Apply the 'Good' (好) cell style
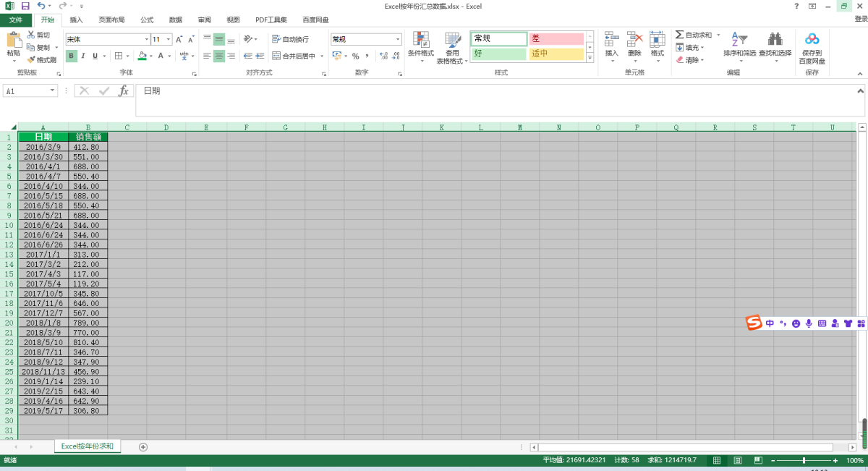868x471 pixels. click(x=498, y=54)
